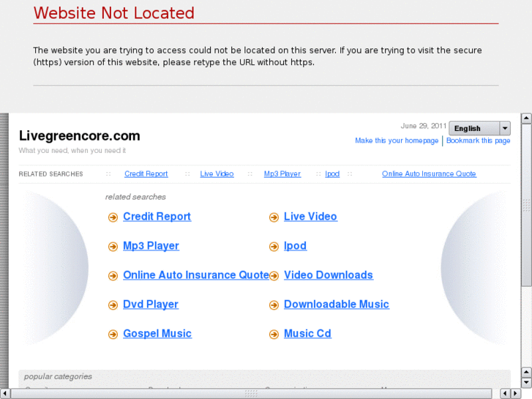Open the Video Downloads link
This screenshot has height=399, width=532.
coord(329,275)
